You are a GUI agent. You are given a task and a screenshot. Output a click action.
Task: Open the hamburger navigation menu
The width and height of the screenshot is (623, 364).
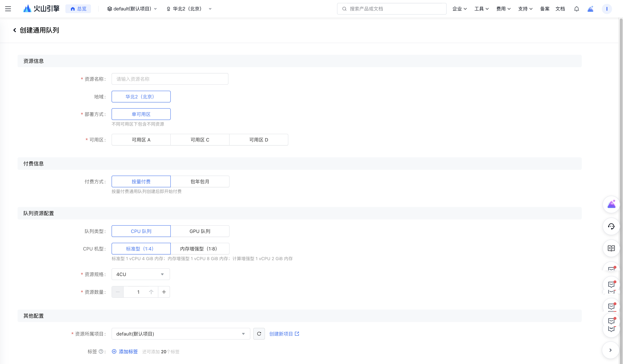(8, 9)
